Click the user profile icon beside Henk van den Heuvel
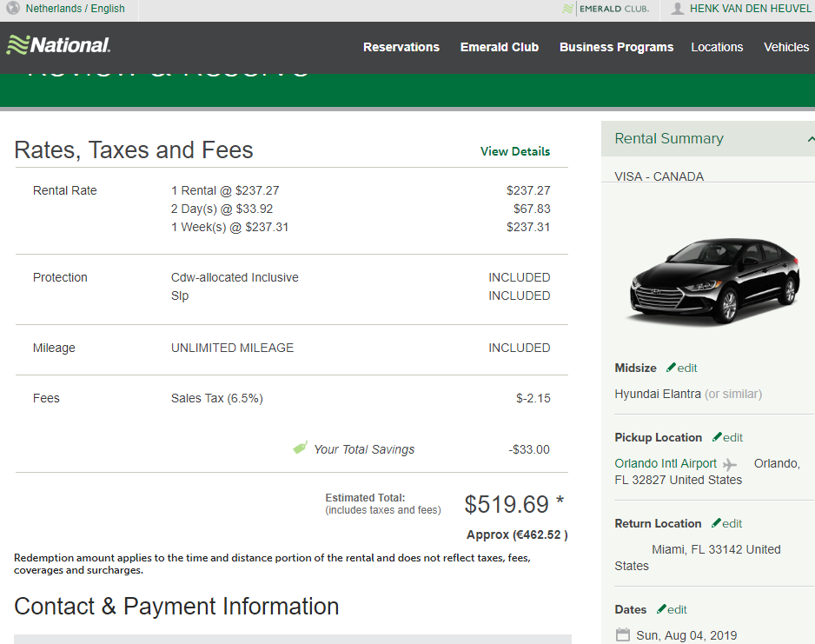815x644 pixels. click(677, 9)
